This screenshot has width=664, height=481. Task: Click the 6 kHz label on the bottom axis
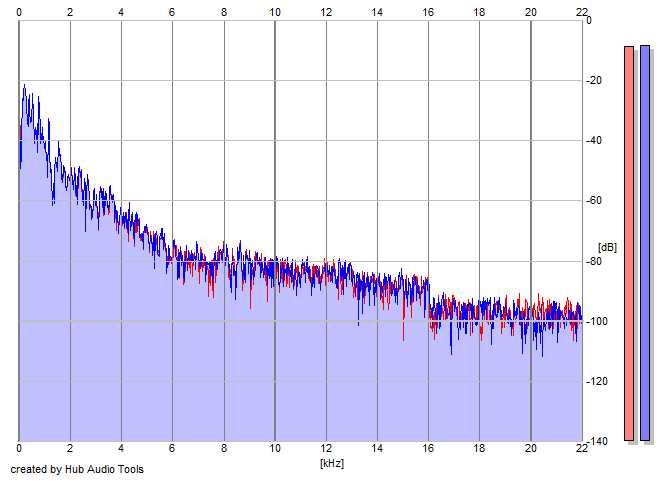click(x=172, y=448)
